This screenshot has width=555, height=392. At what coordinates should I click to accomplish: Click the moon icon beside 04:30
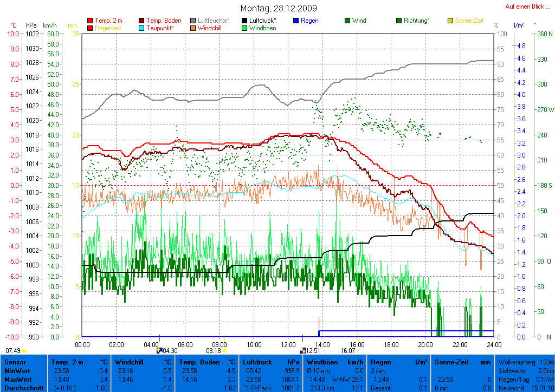coord(159,350)
